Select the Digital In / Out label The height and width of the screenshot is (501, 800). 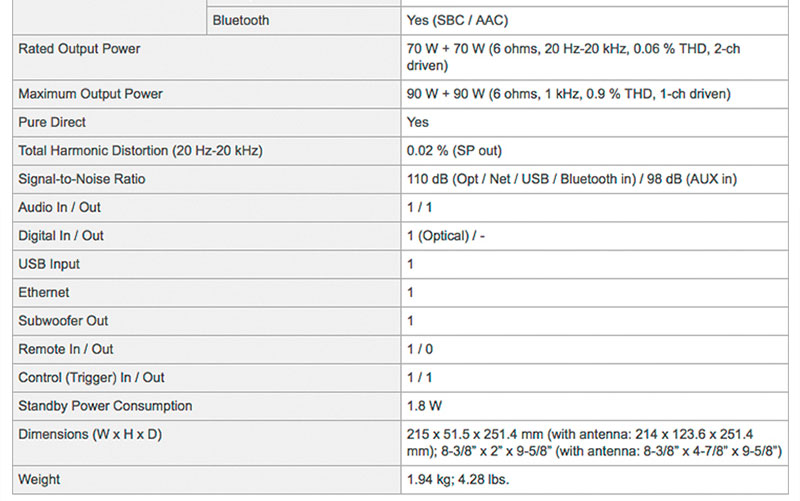click(61, 236)
